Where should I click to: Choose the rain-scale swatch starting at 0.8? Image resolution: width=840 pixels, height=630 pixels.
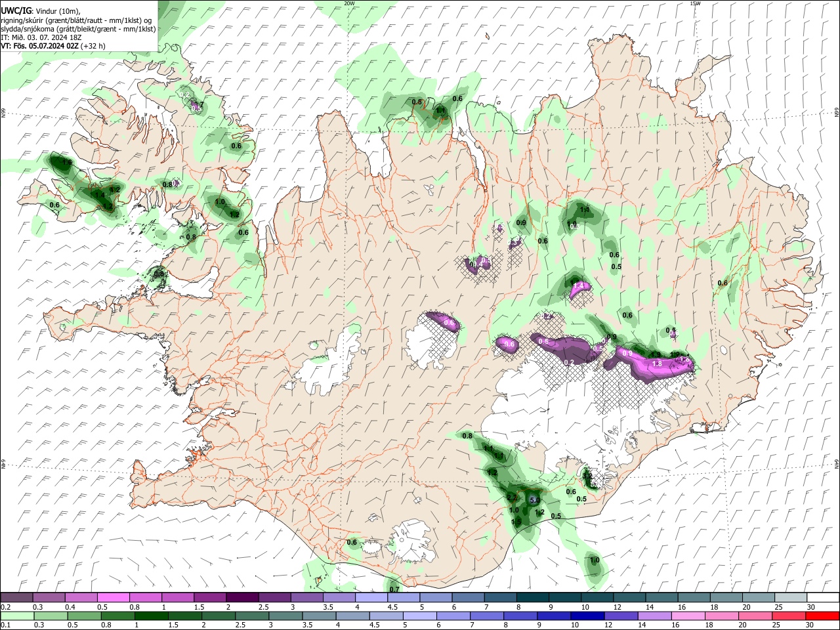coord(117,616)
